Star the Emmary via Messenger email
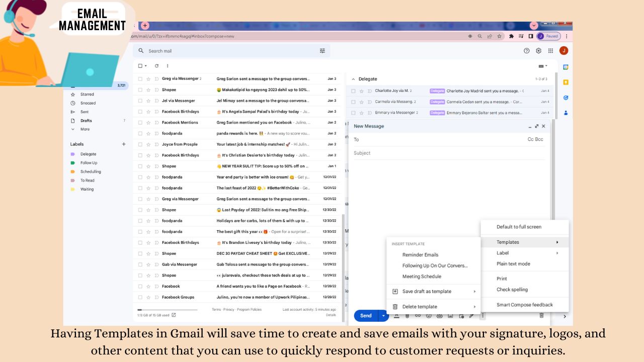644x362 pixels. click(362, 113)
